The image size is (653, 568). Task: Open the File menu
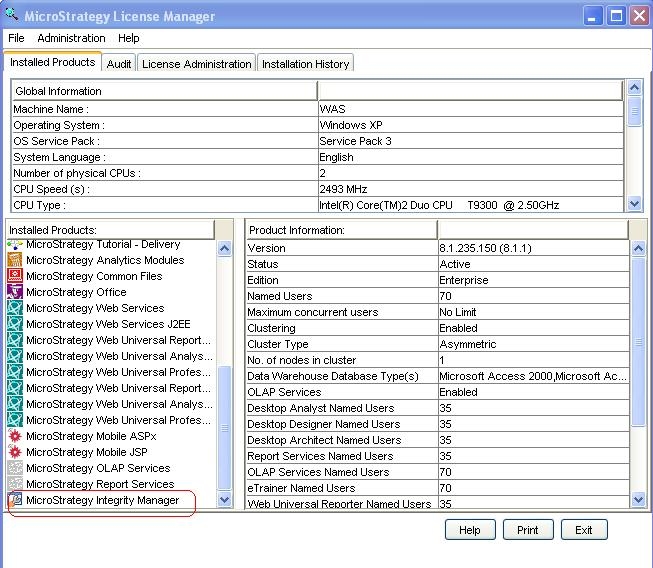[x=16, y=38]
